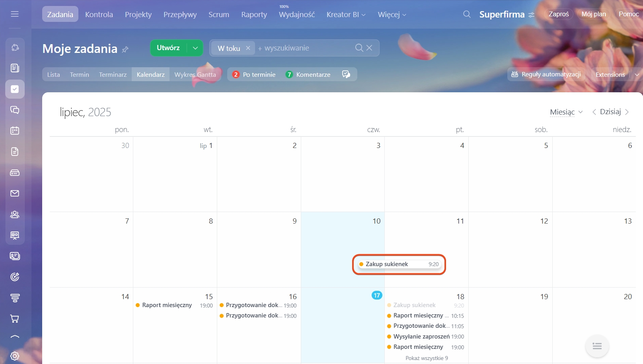
Task: Click the Extensions button
Action: point(610,74)
